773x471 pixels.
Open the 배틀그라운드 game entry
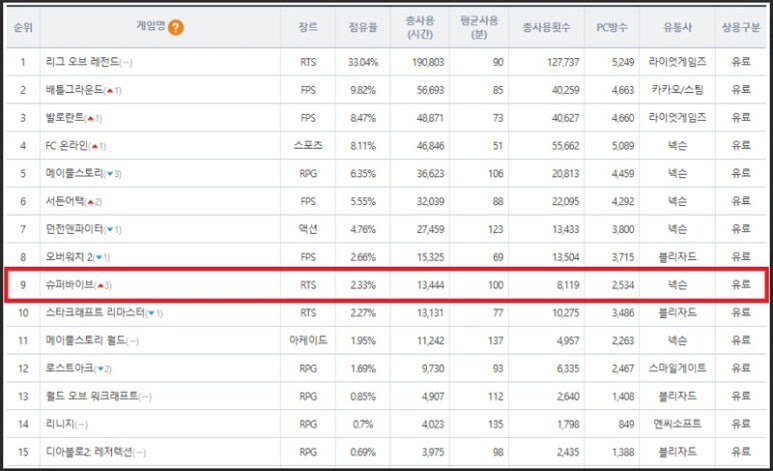(x=74, y=90)
